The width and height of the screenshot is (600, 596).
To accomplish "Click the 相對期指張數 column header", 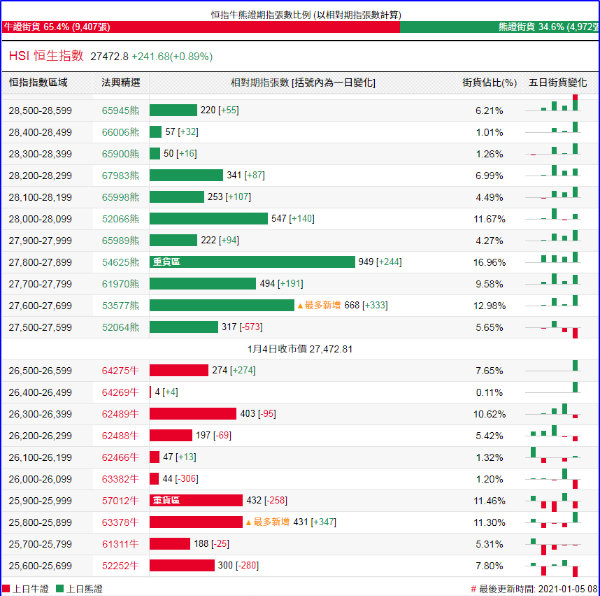I will click(303, 83).
